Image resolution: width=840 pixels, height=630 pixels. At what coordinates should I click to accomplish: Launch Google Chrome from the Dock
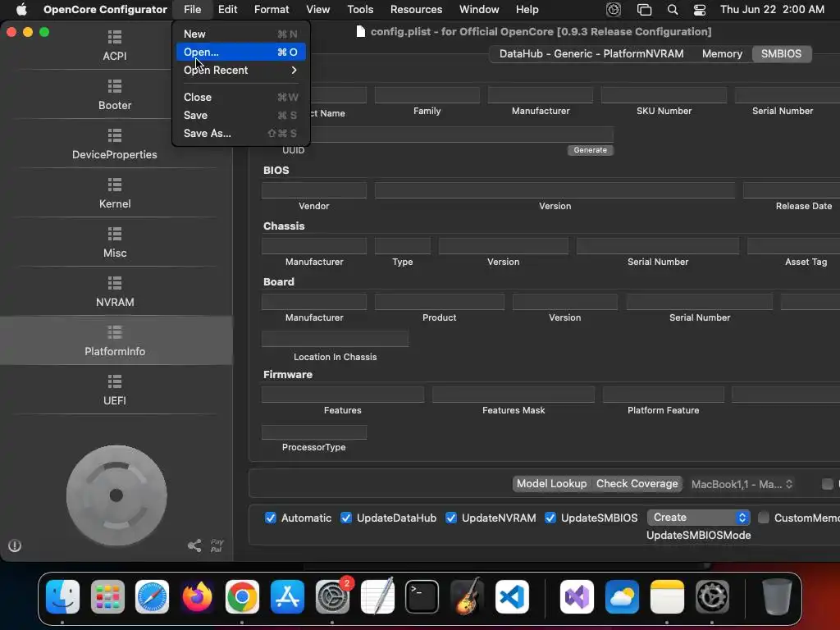click(x=242, y=596)
